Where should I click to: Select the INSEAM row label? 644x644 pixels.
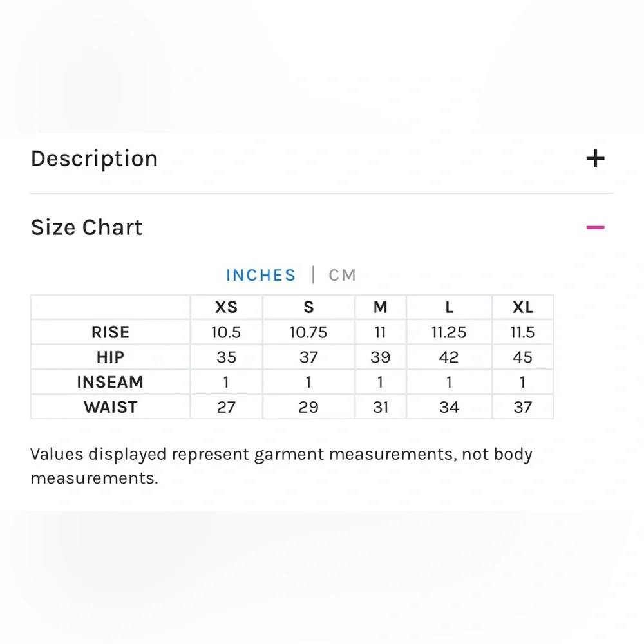pos(111,383)
